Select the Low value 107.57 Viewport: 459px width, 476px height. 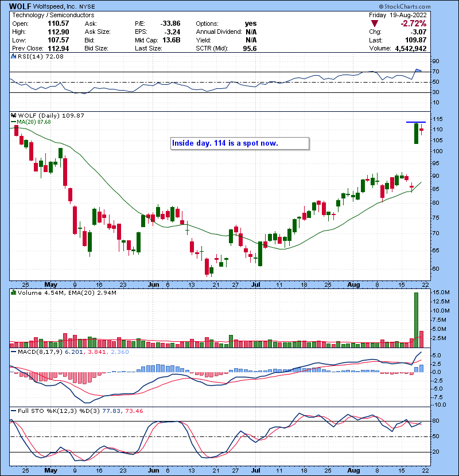[x=59, y=40]
